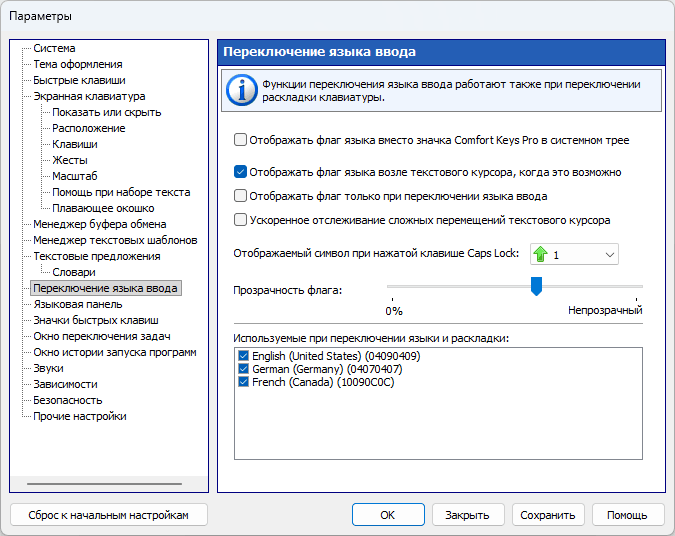
Task: Open Менеджер текстовых шаблонов settings
Action: pos(115,240)
